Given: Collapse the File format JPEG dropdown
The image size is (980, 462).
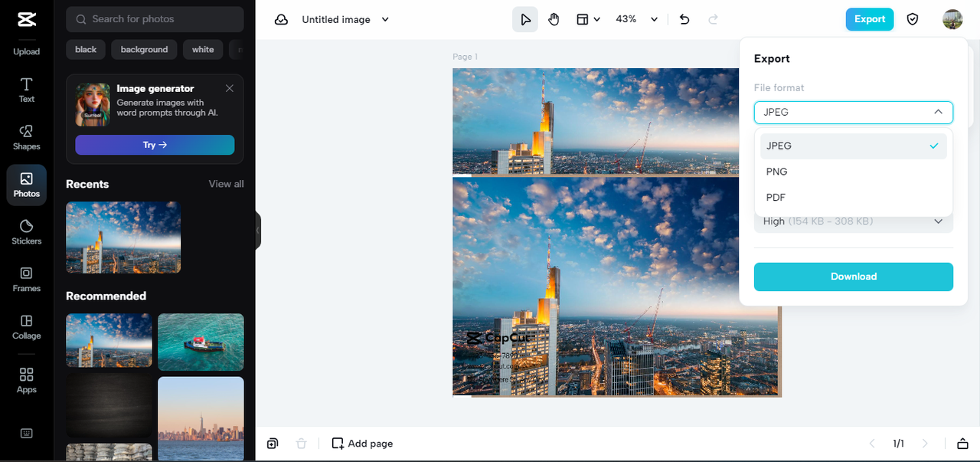Looking at the screenshot, I should tap(854, 112).
